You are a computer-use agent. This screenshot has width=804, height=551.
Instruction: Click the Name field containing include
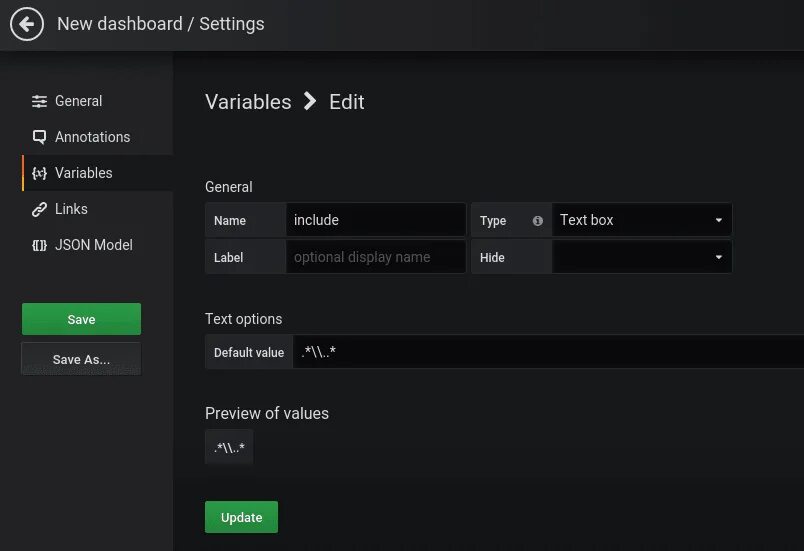tap(377, 220)
